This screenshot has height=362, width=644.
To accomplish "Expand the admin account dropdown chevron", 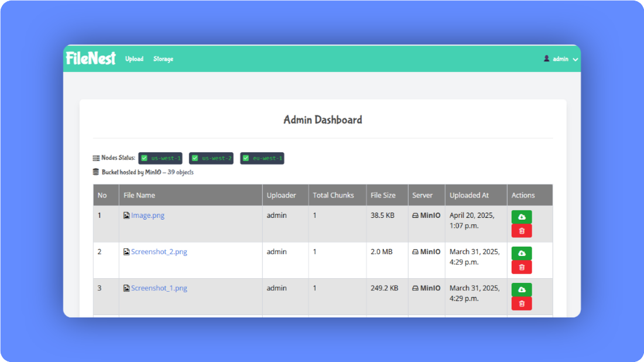I will (576, 59).
